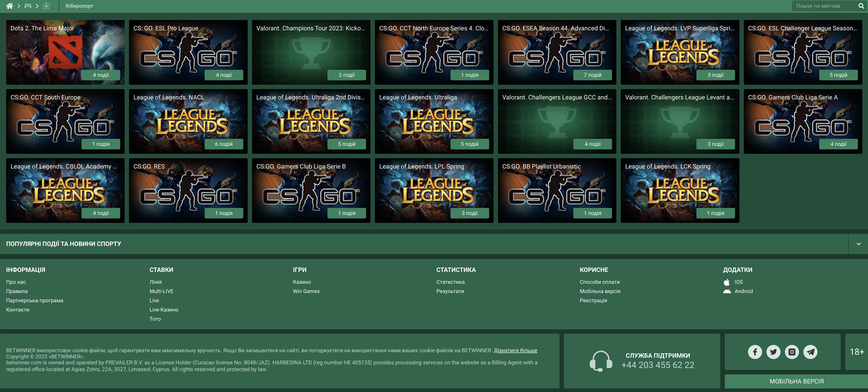Click the search magnifier icon
This screenshot has width=868, height=392.
pyautogui.click(x=861, y=6)
